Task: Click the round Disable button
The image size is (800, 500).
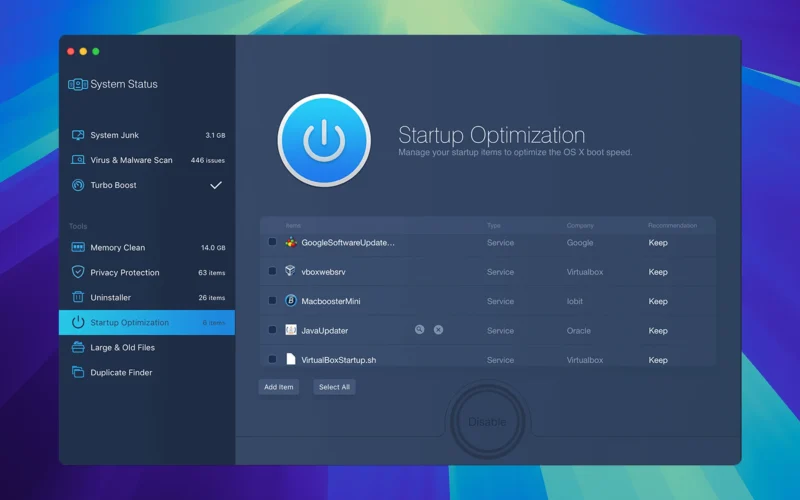Action: point(487,422)
